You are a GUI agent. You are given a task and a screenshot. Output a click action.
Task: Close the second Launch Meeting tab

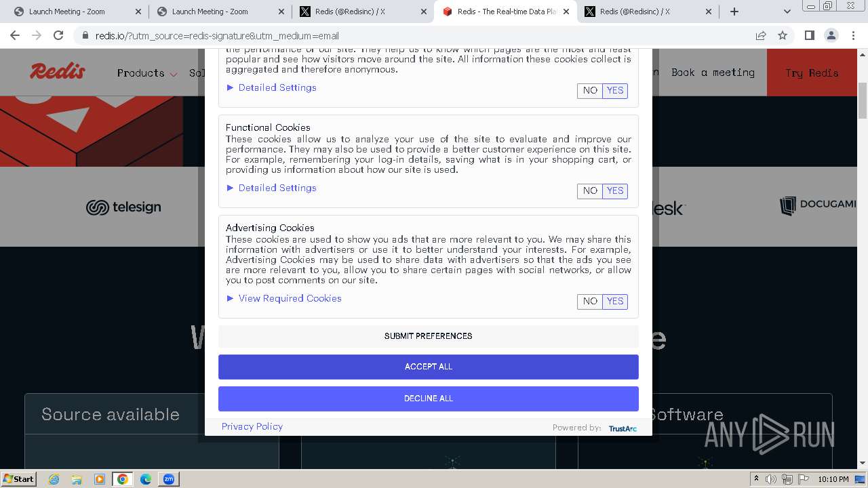click(x=281, y=12)
